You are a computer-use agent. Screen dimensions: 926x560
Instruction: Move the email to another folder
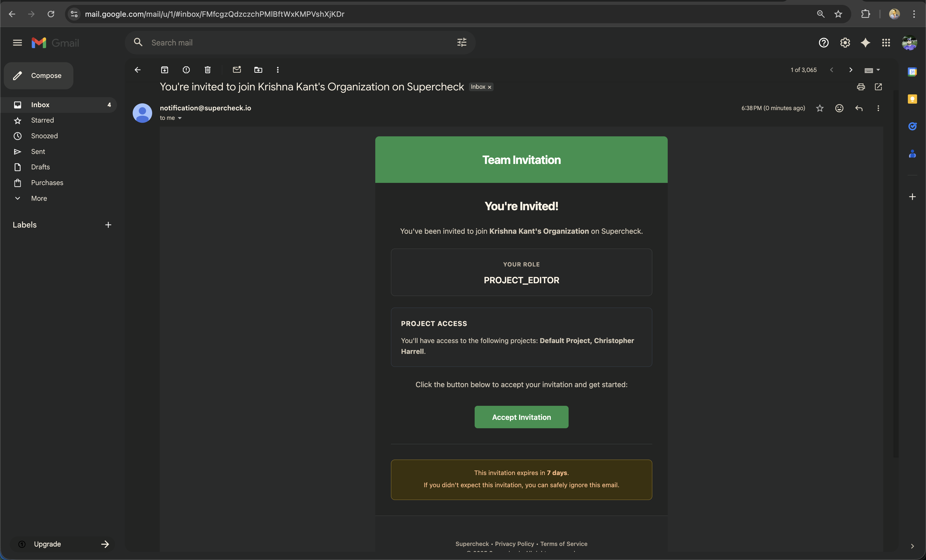pyautogui.click(x=258, y=70)
